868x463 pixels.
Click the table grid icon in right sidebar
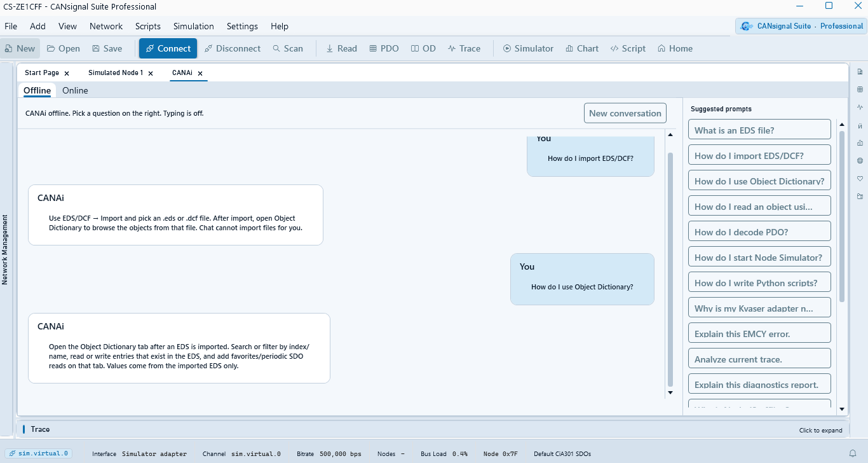[860, 89]
